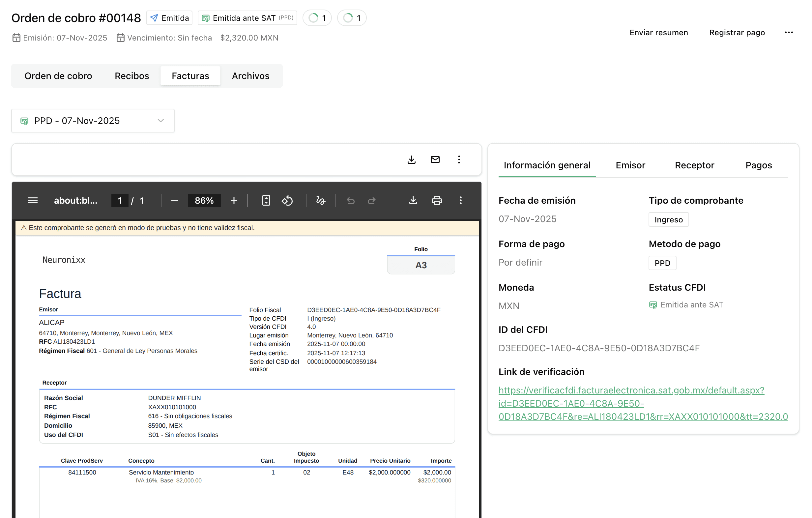The image size is (812, 518).
Task: Open the PDF viewer sidebar hamburger menu
Action: 33,201
